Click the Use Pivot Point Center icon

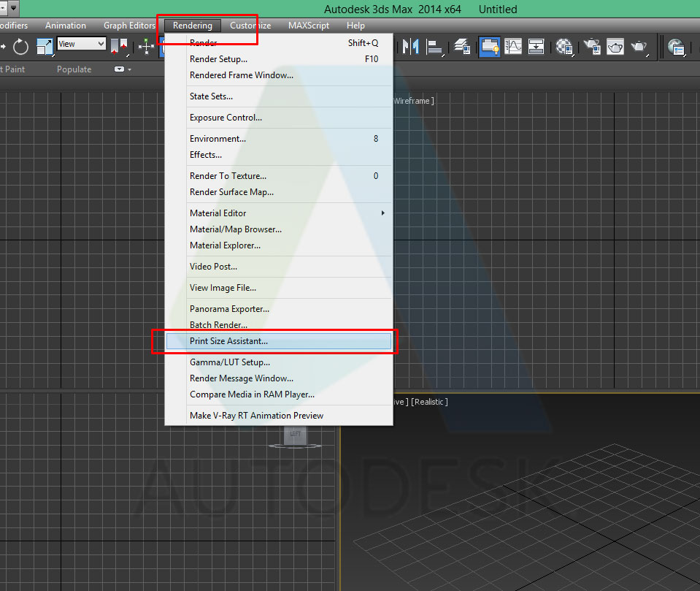pyautogui.click(x=119, y=47)
